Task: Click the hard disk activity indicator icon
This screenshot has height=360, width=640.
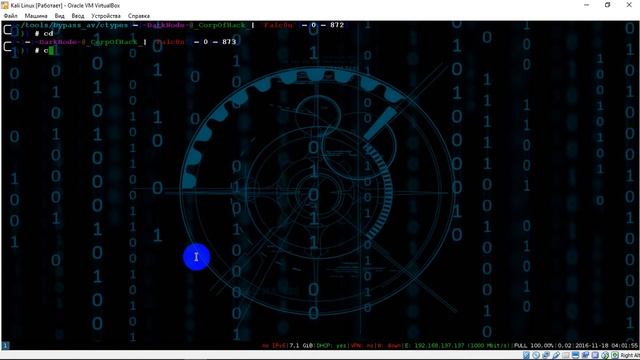Action: pyautogui.click(x=527, y=355)
